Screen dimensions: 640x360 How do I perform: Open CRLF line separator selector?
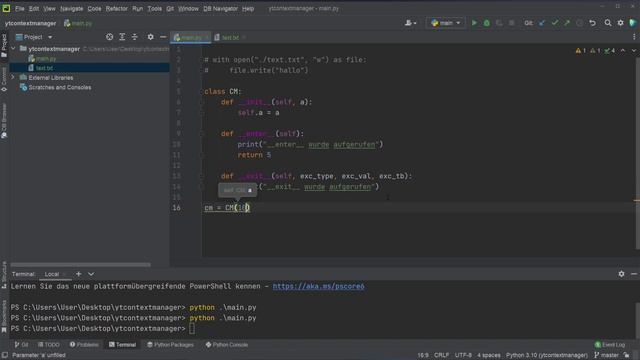click(x=441, y=355)
